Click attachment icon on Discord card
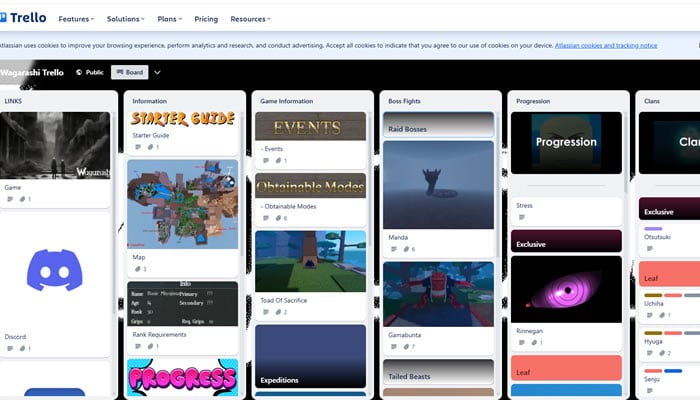This screenshot has width=700, height=400. coord(22,348)
